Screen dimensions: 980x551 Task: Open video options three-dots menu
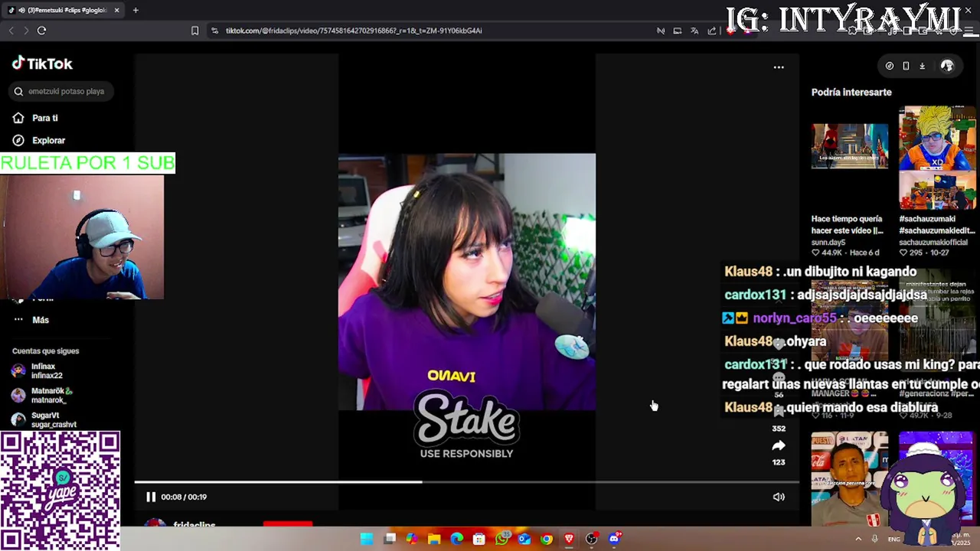779,67
